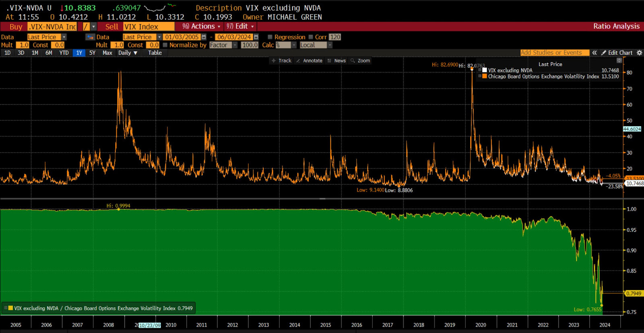Open the end date calendar picker
The image size is (644, 333).
click(x=256, y=37)
